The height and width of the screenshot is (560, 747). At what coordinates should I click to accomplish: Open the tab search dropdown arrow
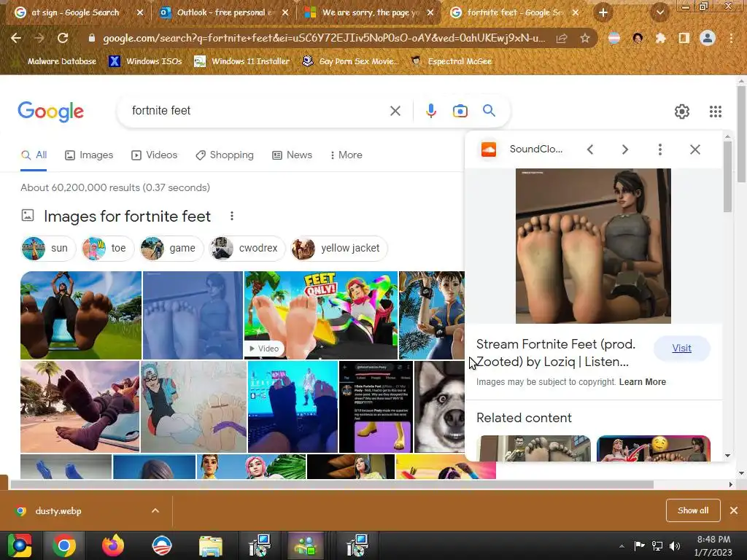(660, 12)
